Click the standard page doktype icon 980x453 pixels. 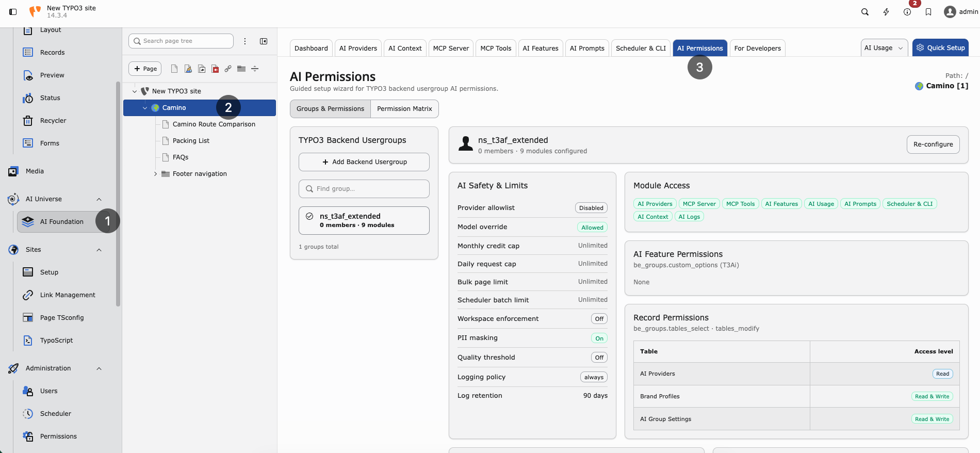pos(174,69)
